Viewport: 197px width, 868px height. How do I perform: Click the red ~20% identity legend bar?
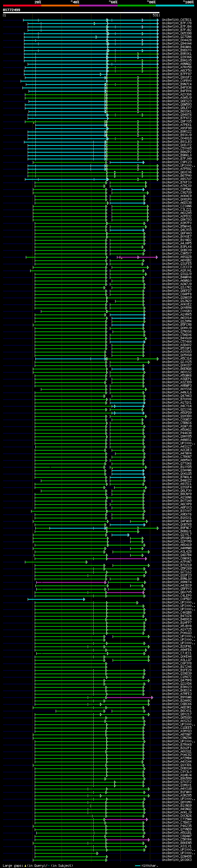click(x=22, y=6)
